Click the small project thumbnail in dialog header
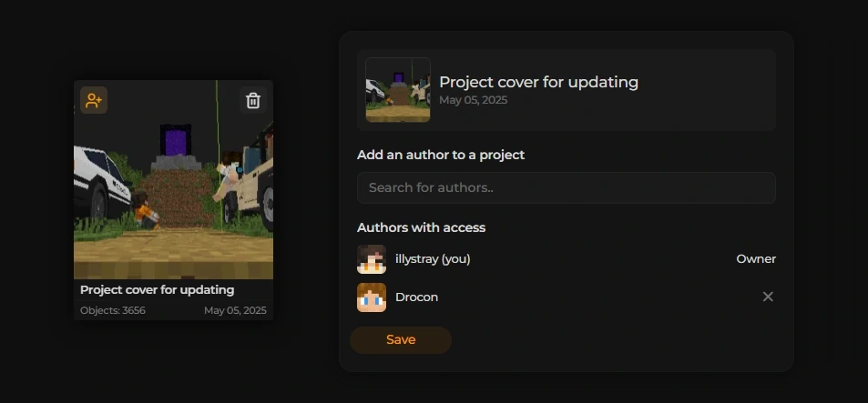868x403 pixels. click(x=398, y=89)
